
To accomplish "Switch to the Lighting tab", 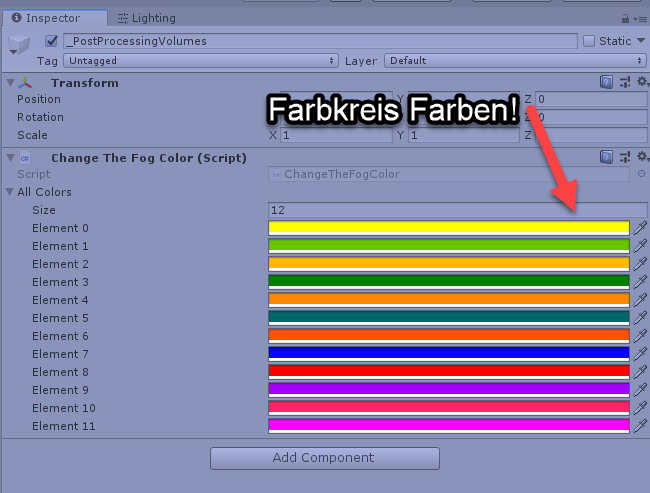I will click(147, 18).
